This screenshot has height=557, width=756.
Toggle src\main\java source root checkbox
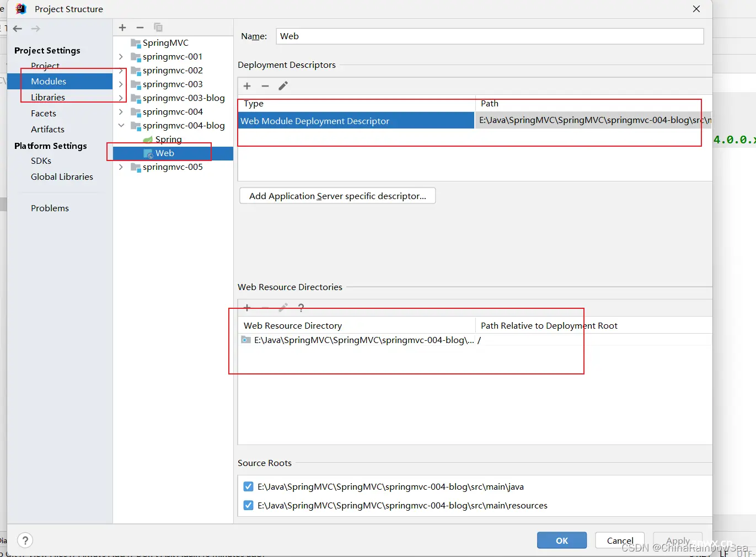click(x=248, y=487)
